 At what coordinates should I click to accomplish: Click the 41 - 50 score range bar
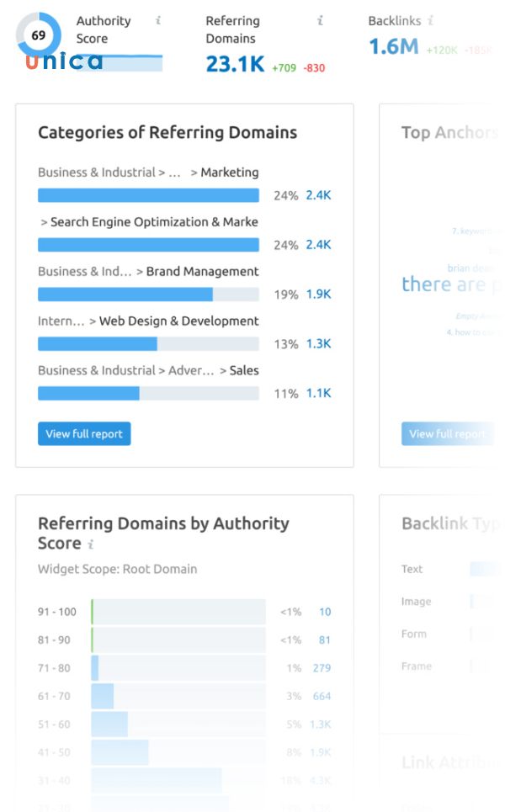178,752
